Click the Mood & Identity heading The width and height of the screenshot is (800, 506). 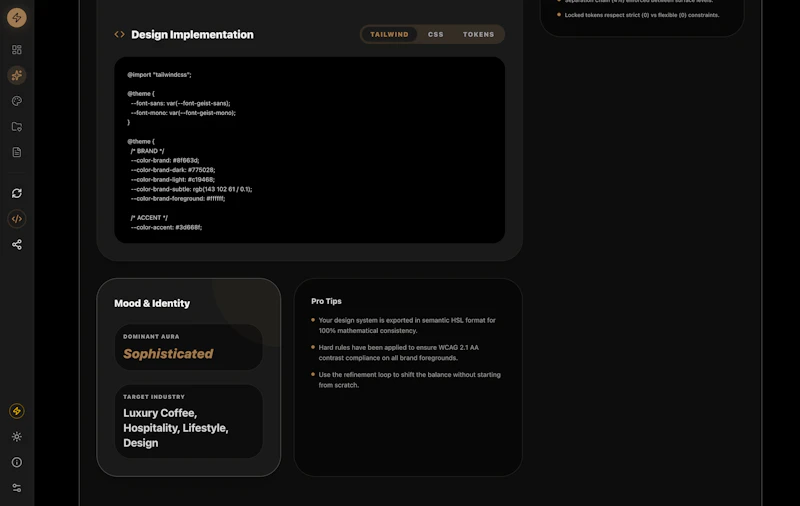152,303
